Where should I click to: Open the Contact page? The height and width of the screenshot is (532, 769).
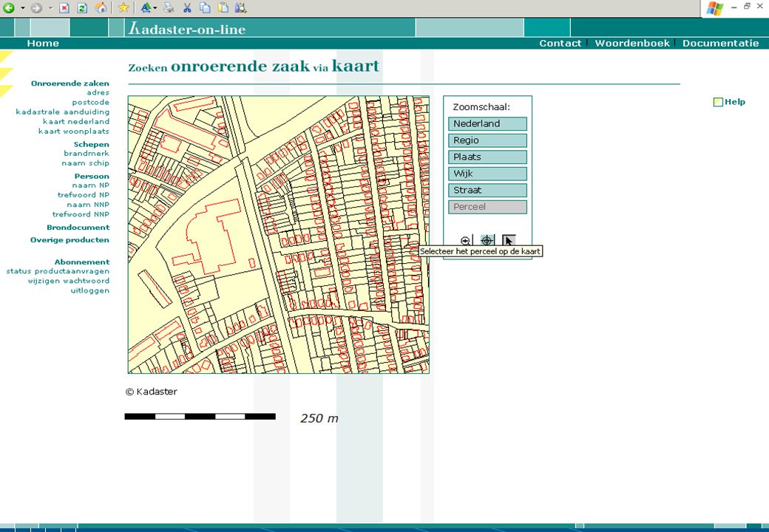tap(560, 43)
